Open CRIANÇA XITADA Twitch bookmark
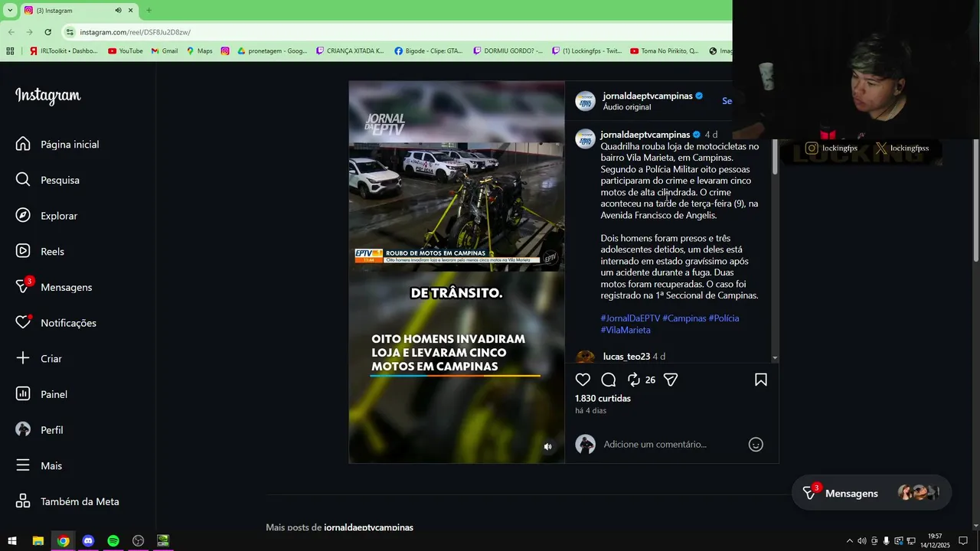Image resolution: width=980 pixels, height=551 pixels. coord(350,51)
